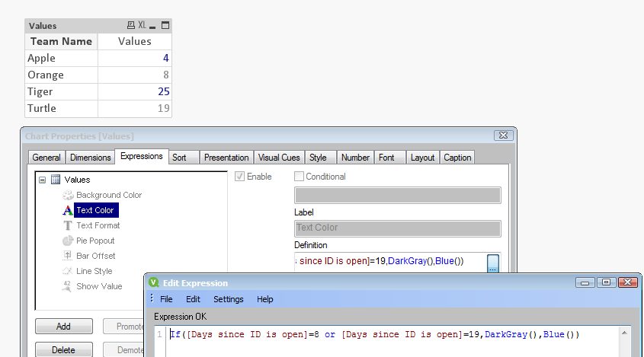Open the Visual Cues tab

279,158
